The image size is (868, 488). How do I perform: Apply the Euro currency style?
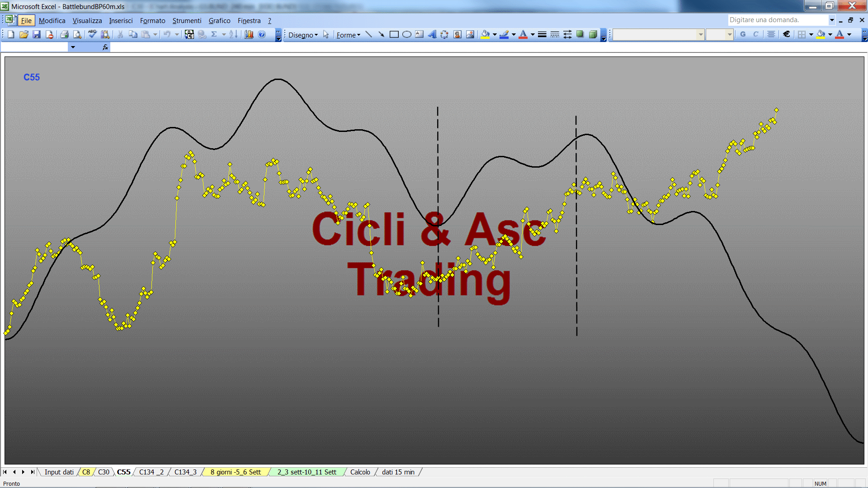coord(787,34)
